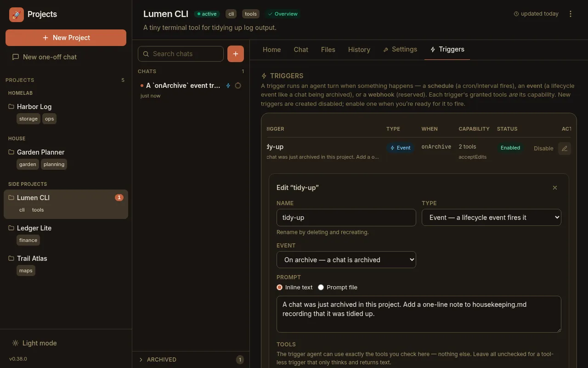This screenshot has height=368, width=588.
Task: Switch to the Triggers tab
Action: [447, 49]
